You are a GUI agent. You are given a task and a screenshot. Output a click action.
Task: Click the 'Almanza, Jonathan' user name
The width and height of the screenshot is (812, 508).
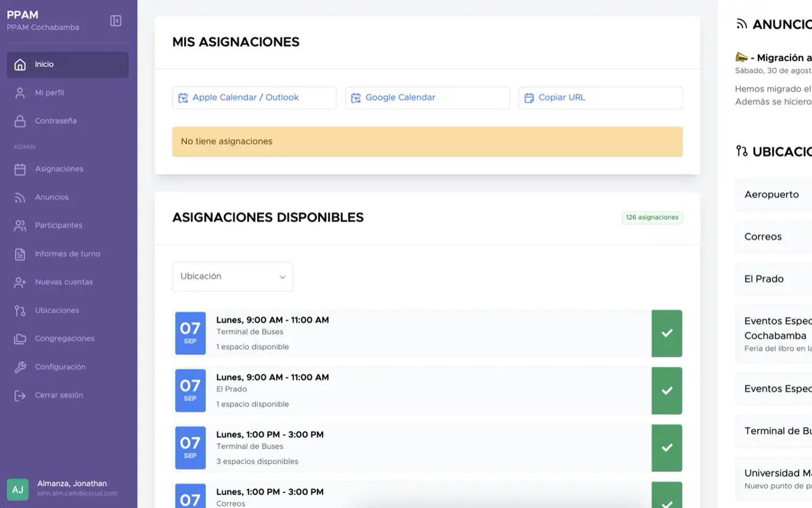click(x=72, y=484)
